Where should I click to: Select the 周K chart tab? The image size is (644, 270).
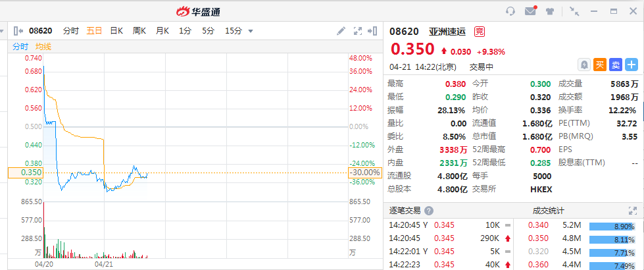[139, 30]
